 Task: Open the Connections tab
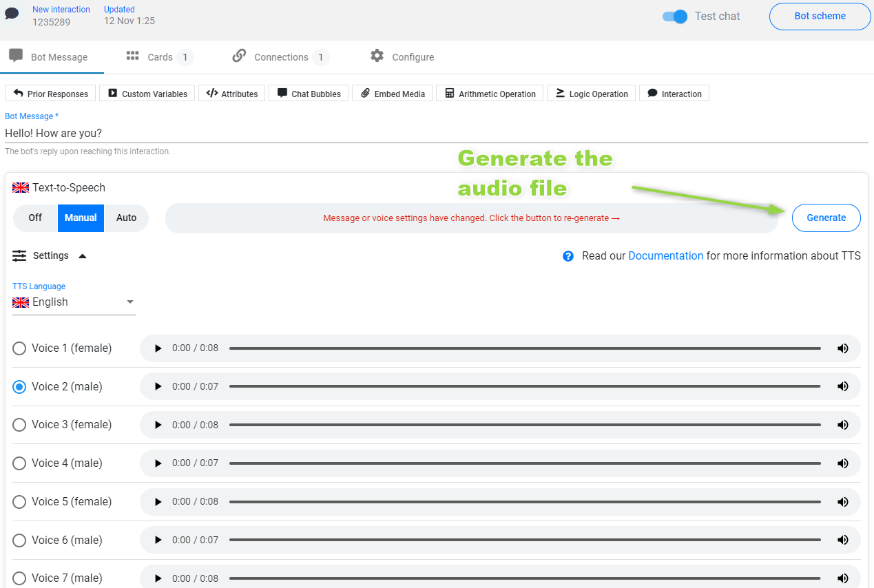(x=281, y=57)
